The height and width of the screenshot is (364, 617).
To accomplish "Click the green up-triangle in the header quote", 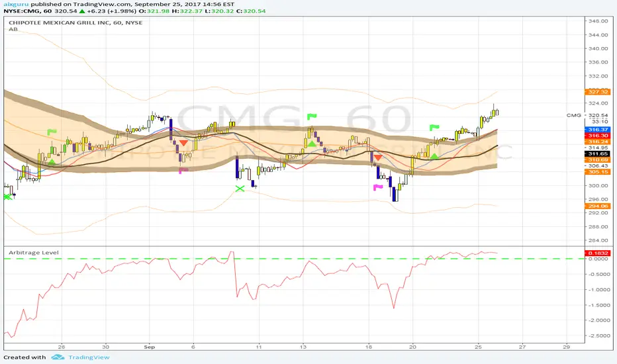I will tap(81, 11).
